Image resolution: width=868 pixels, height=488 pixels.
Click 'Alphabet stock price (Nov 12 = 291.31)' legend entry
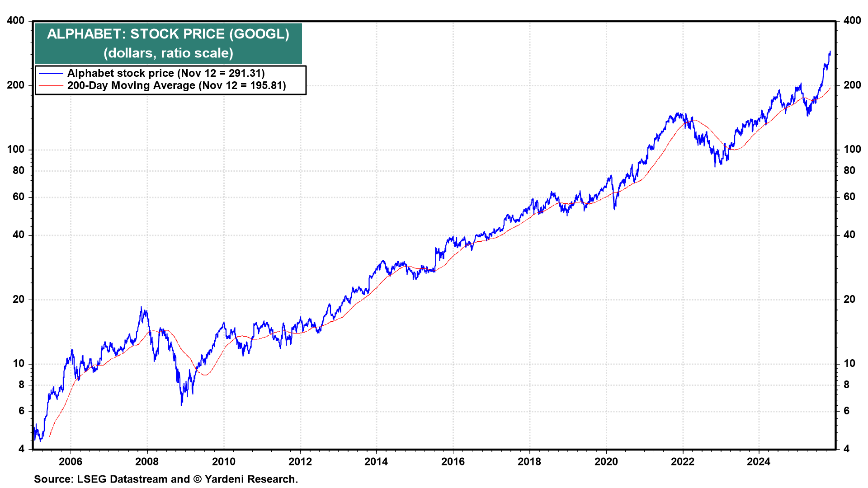coord(166,73)
